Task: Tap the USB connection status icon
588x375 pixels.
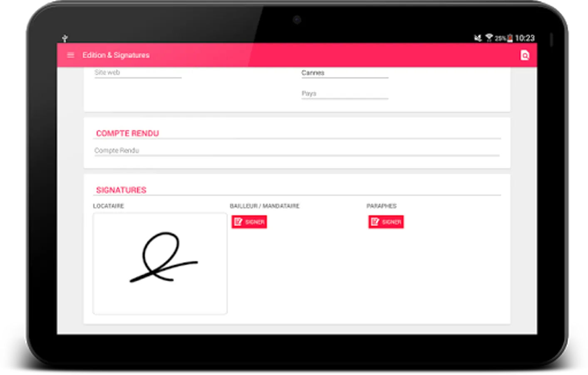Action: click(65, 38)
